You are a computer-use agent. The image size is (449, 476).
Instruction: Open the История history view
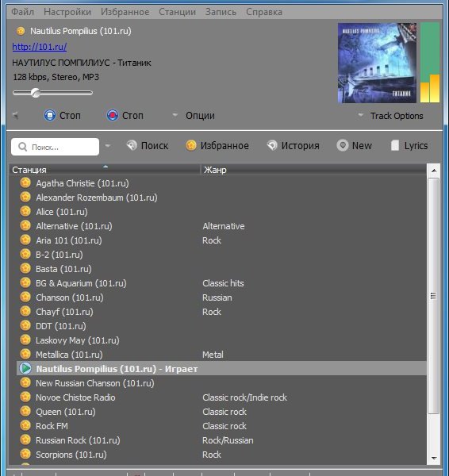293,146
